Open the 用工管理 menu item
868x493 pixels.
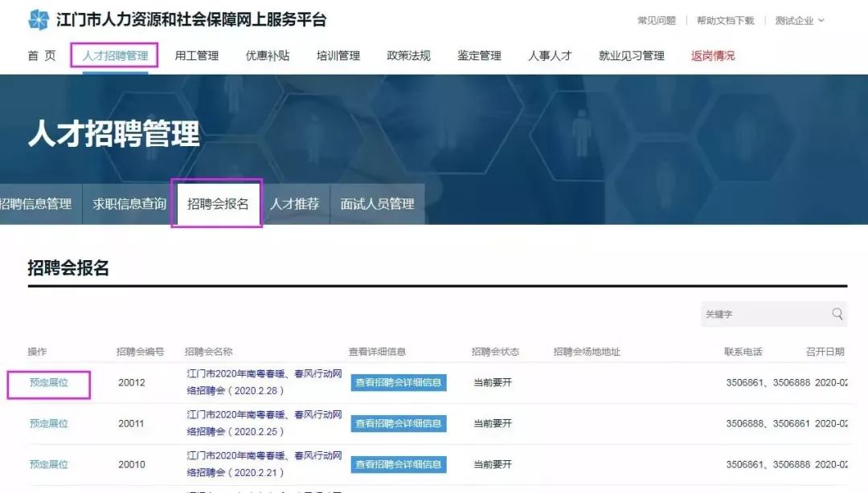click(196, 55)
